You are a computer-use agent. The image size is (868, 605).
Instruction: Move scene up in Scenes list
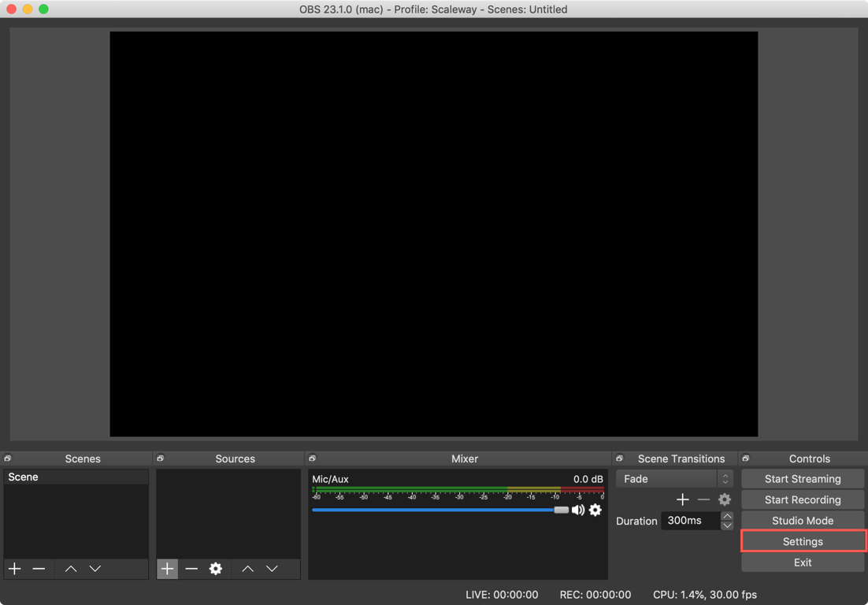pyautogui.click(x=71, y=569)
